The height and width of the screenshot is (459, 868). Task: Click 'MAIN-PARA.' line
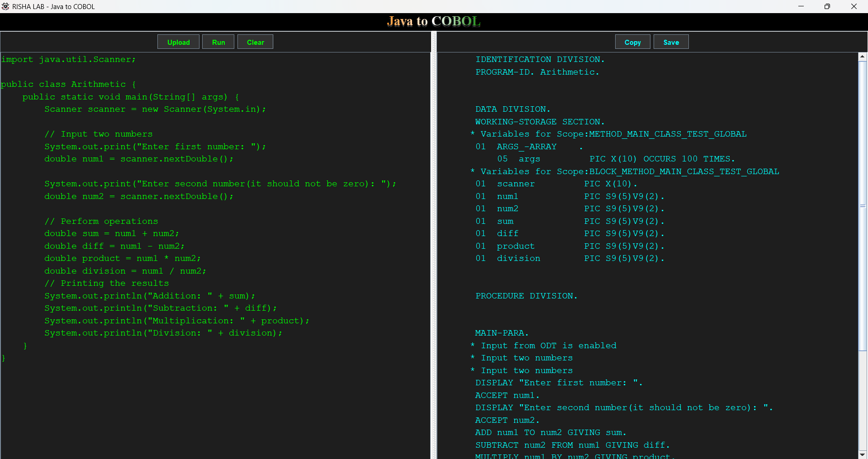click(x=502, y=333)
